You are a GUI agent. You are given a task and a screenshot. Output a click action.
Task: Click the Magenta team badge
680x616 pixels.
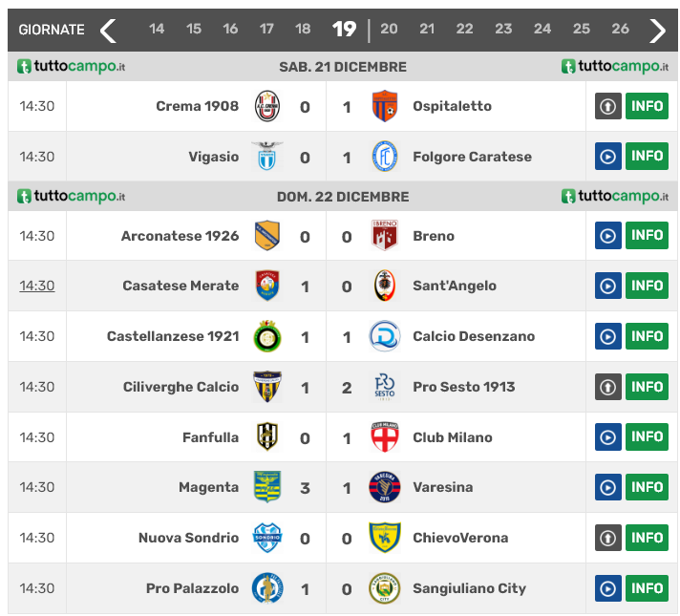[267, 487]
